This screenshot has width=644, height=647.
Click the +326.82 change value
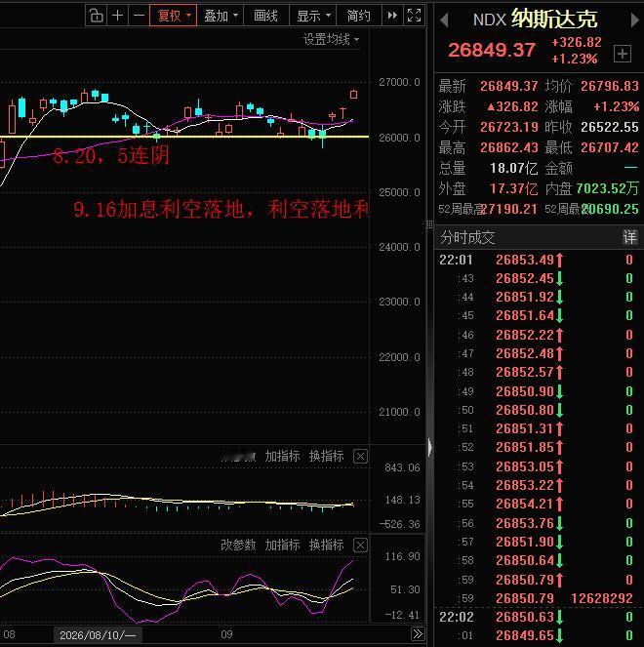click(577, 42)
